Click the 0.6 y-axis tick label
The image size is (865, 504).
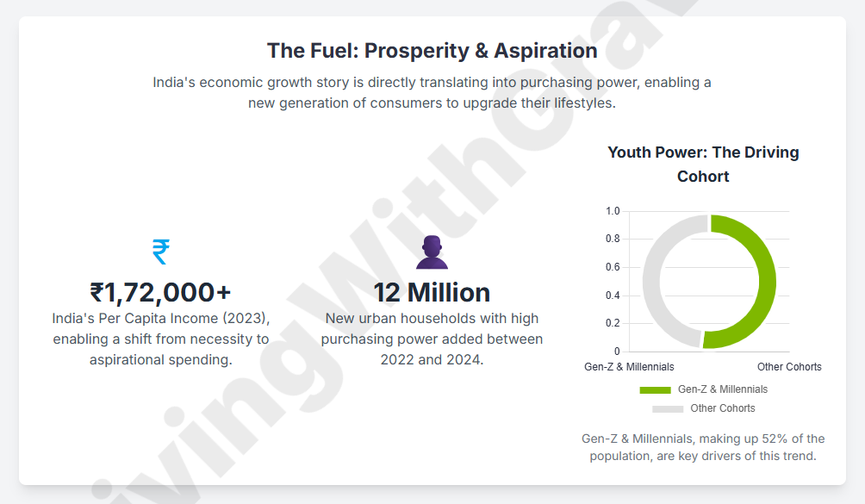coord(613,267)
